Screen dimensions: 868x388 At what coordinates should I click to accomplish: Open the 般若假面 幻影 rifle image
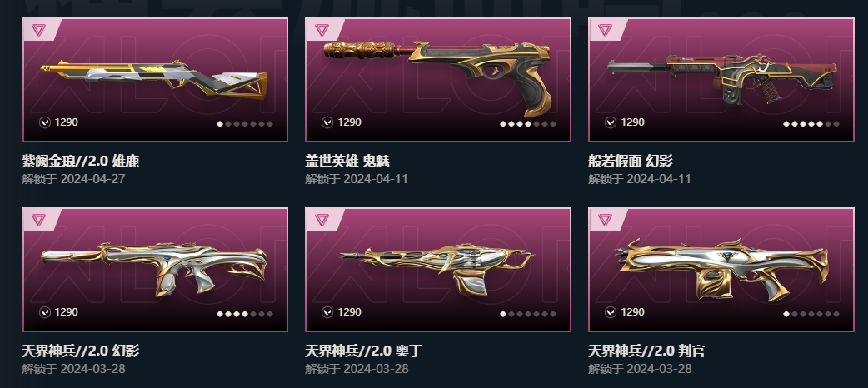pyautogui.click(x=721, y=80)
